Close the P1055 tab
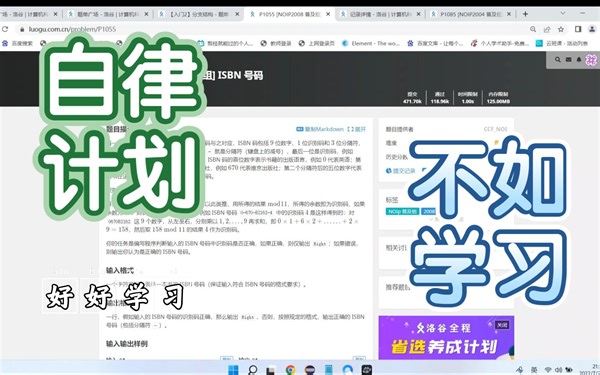Screen dimensions: 600x375 tap(328, 14)
